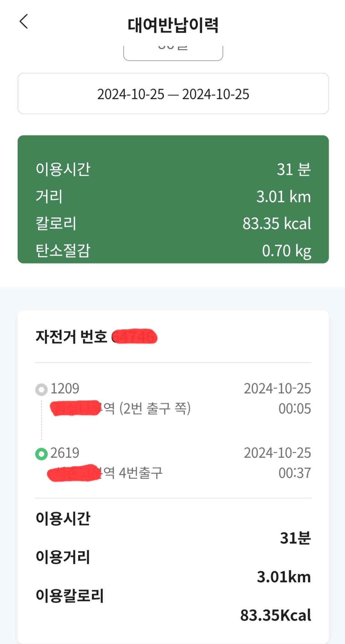Viewport: 345px width, 644px height.
Task: Tap the 자전거 번호 heading
Action: coord(71,337)
